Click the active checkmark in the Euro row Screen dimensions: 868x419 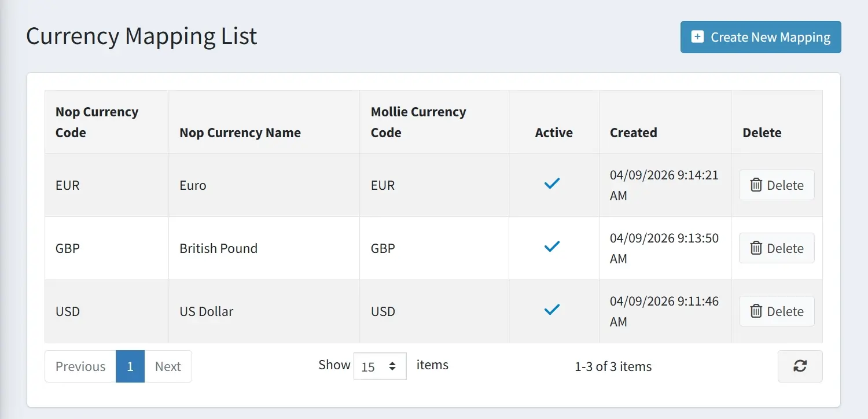(552, 184)
